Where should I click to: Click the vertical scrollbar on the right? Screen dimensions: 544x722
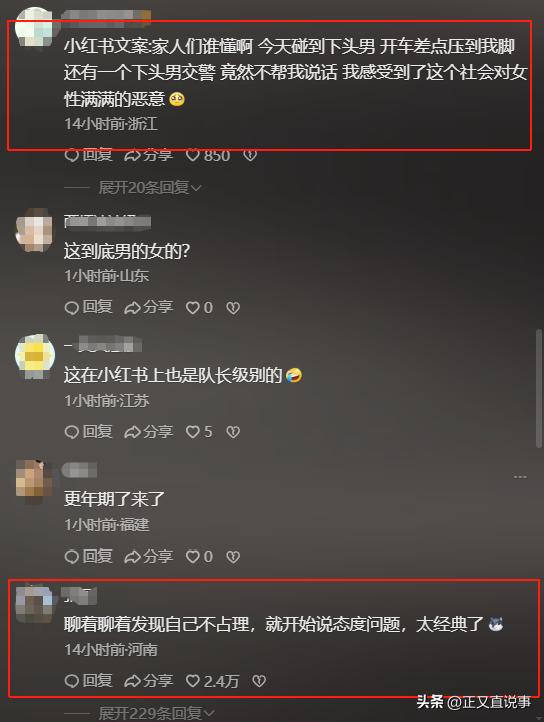(x=538, y=388)
